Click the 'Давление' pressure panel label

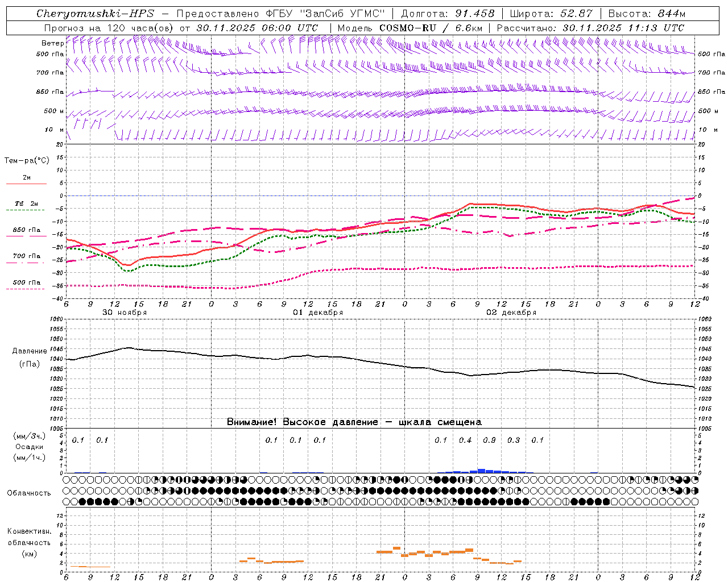28,351
